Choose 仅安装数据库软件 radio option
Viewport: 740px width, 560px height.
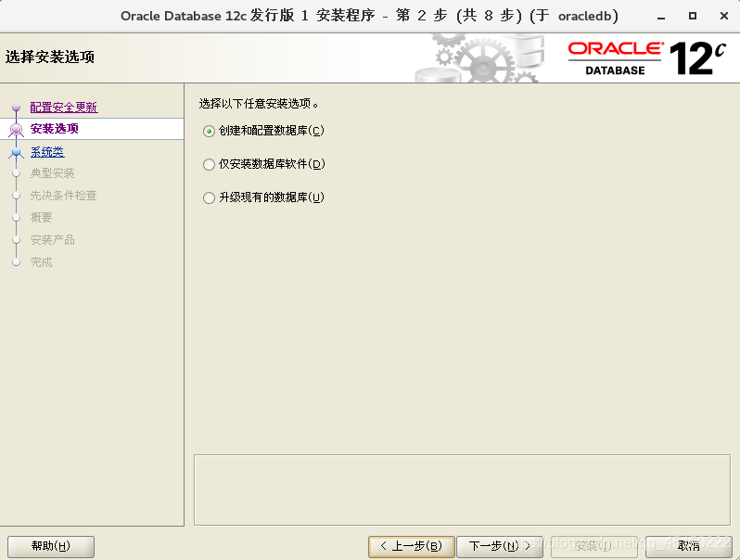point(209,164)
